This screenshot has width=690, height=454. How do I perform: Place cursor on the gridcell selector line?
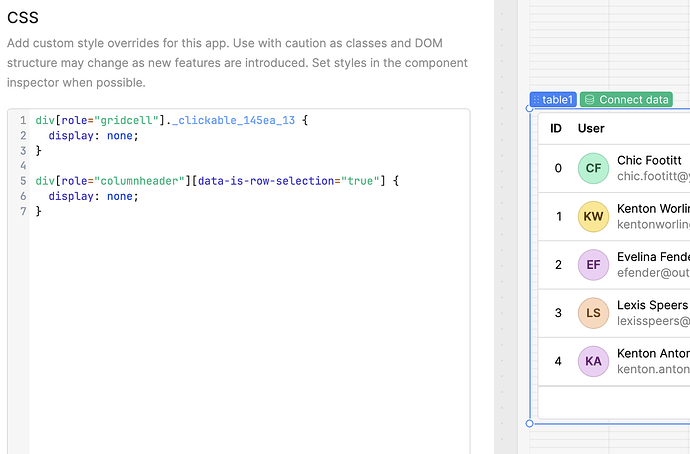170,120
